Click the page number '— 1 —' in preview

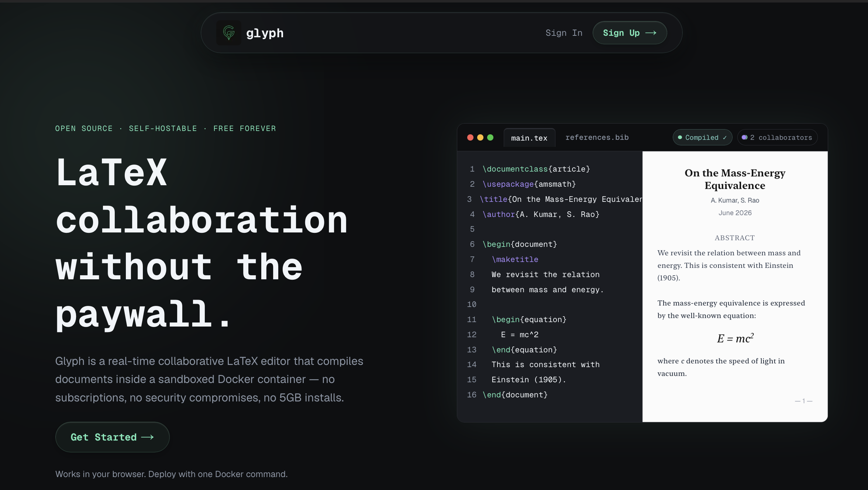pos(803,401)
